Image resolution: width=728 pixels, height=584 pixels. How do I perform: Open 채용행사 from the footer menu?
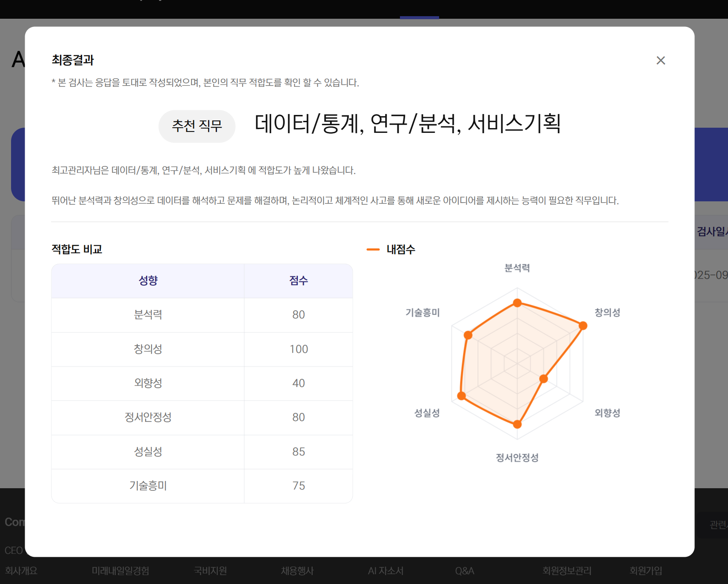pyautogui.click(x=297, y=570)
